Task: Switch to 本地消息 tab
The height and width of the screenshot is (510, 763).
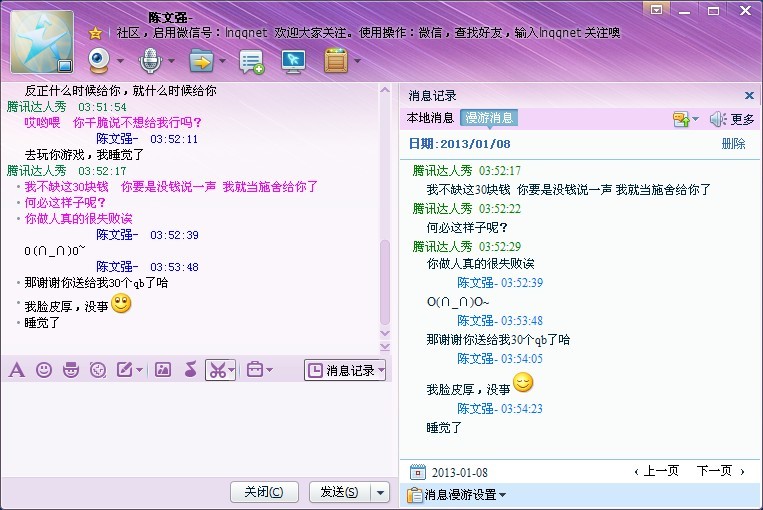Action: click(x=430, y=118)
